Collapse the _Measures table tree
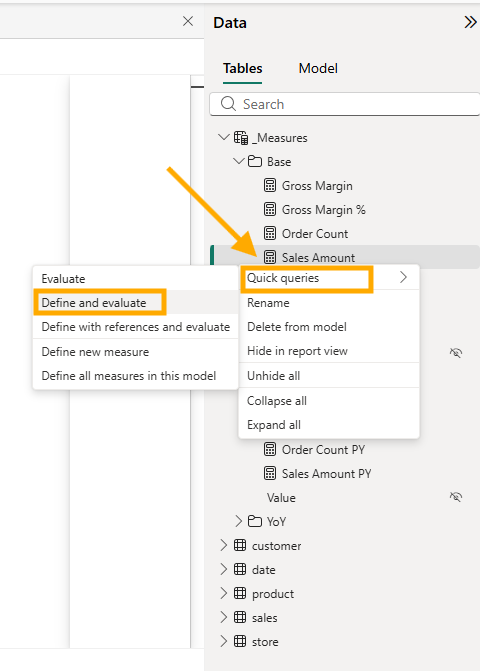The image size is (480, 671). 223,137
